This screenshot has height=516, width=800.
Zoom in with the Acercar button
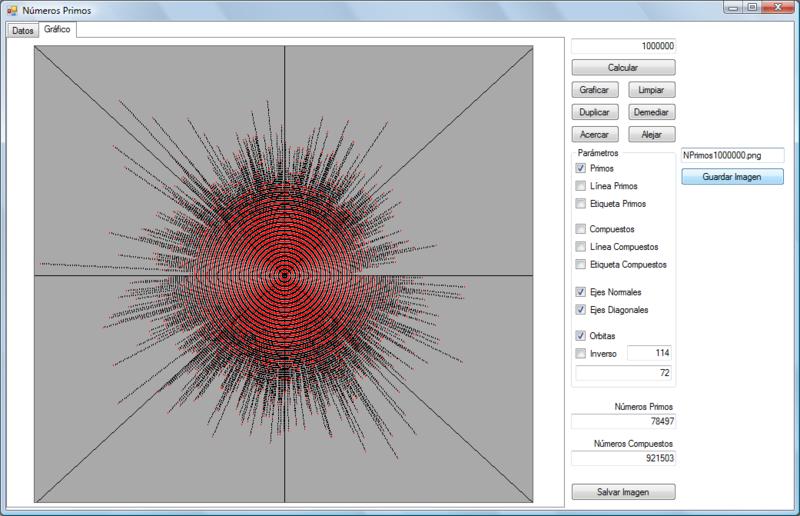pos(595,134)
